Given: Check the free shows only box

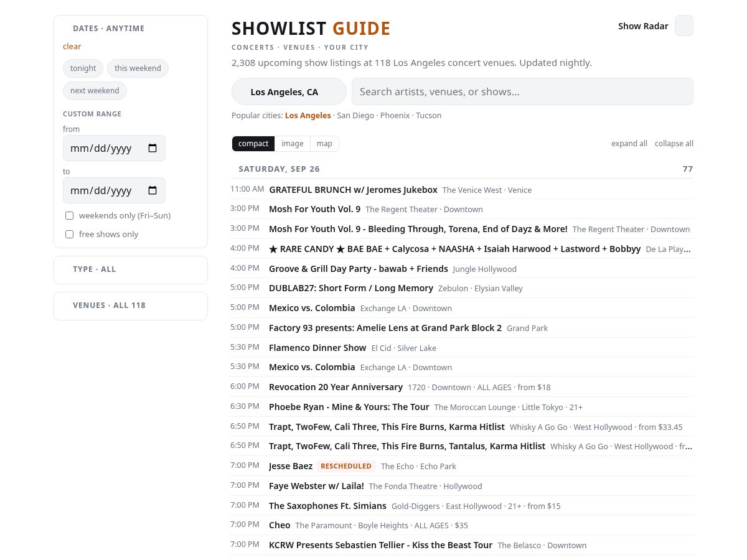Looking at the screenshot, I should pos(70,234).
